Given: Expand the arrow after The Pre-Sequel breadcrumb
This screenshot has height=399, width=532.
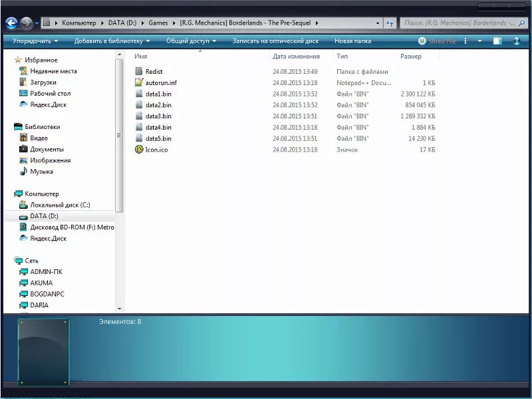Looking at the screenshot, I should click(317, 23).
